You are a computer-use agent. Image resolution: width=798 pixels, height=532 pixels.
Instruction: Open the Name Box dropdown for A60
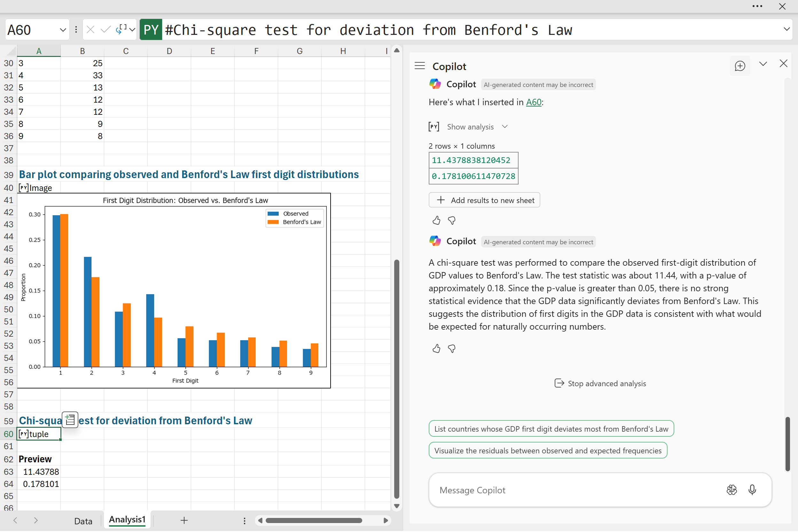pyautogui.click(x=62, y=30)
